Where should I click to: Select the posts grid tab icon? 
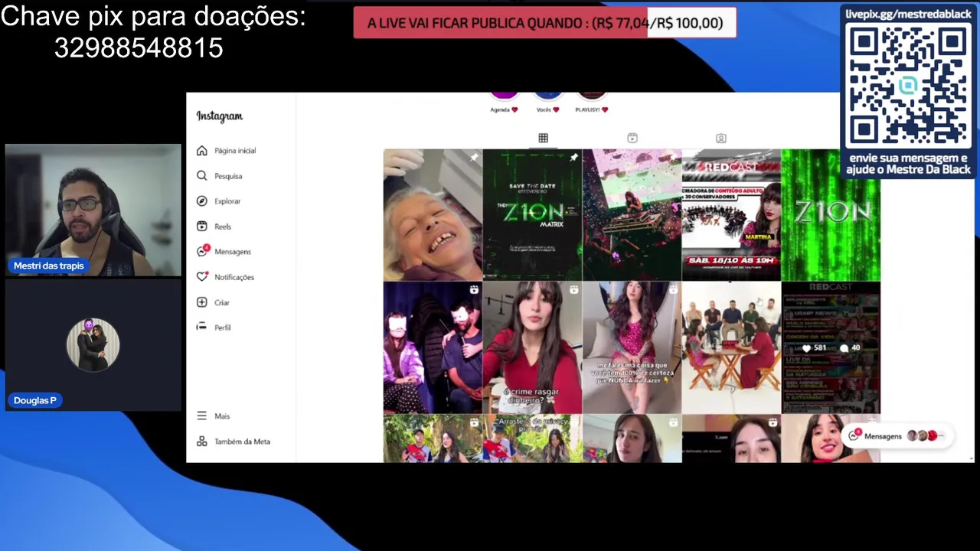(543, 138)
